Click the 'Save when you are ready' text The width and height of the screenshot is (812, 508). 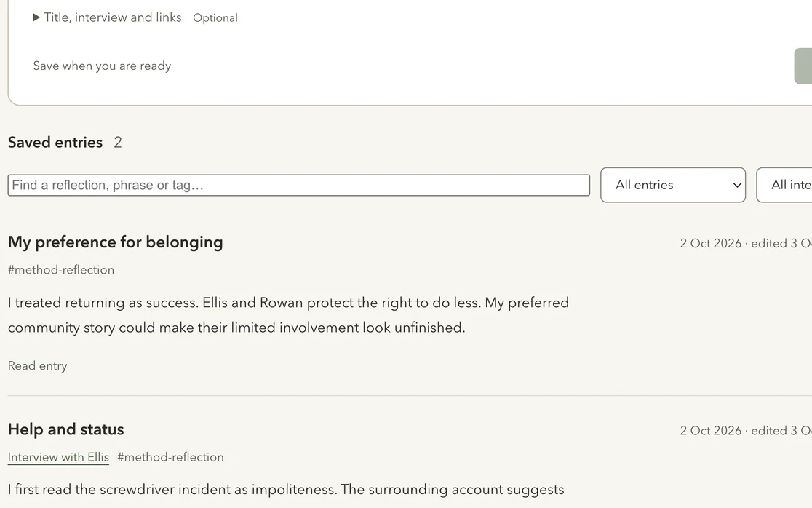tap(102, 66)
